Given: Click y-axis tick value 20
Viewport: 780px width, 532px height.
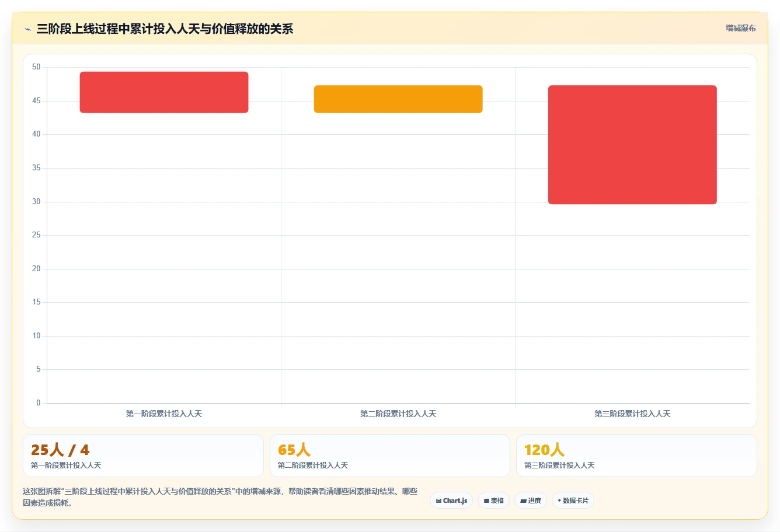Looking at the screenshot, I should [x=36, y=269].
